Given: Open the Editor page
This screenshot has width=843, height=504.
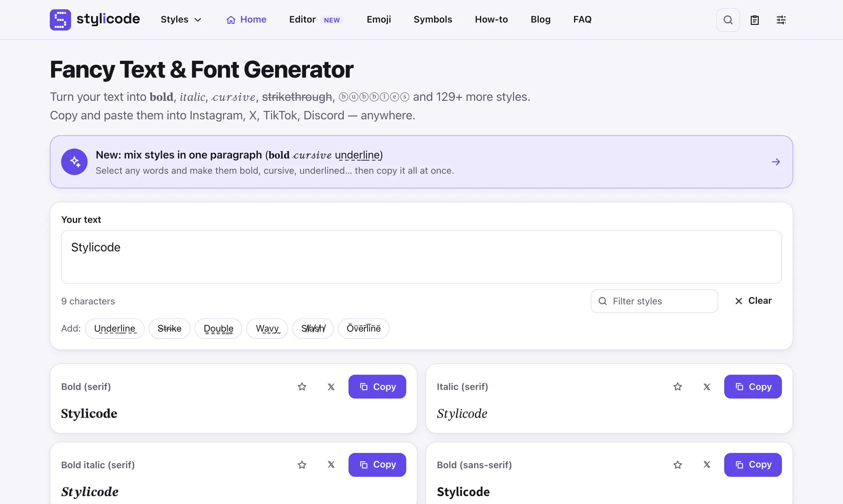Looking at the screenshot, I should 316,20.
